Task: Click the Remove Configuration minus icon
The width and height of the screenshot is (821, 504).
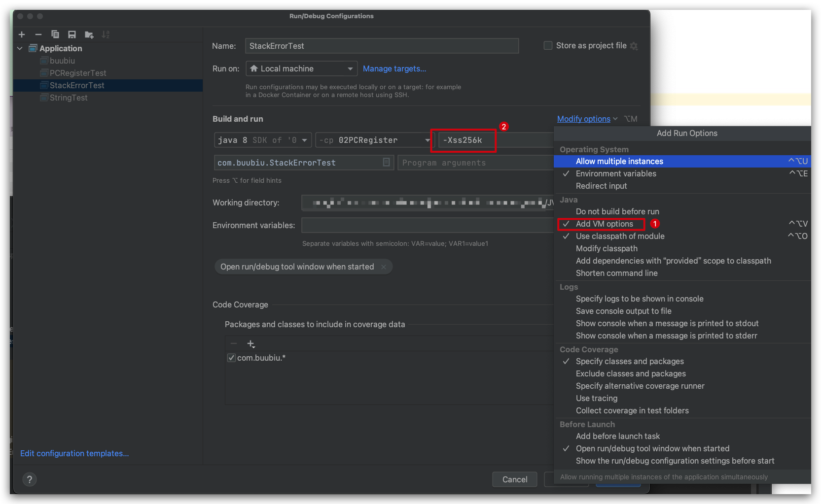Action: click(x=38, y=34)
